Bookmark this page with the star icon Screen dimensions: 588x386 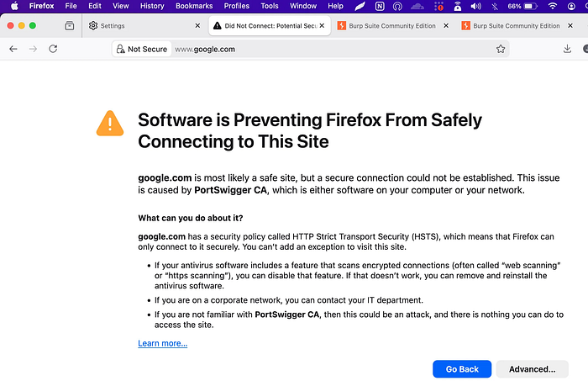(x=501, y=49)
